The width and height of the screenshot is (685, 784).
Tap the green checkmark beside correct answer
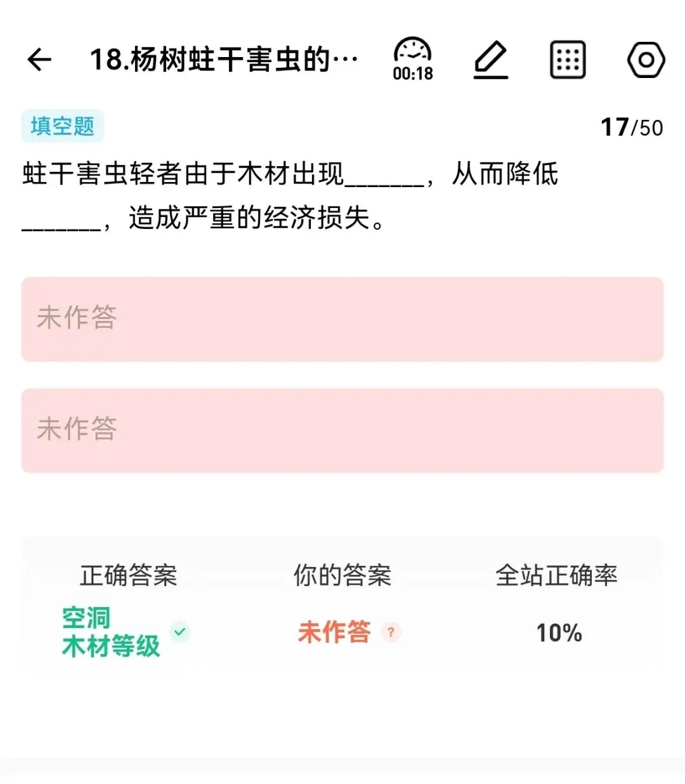[x=180, y=632]
